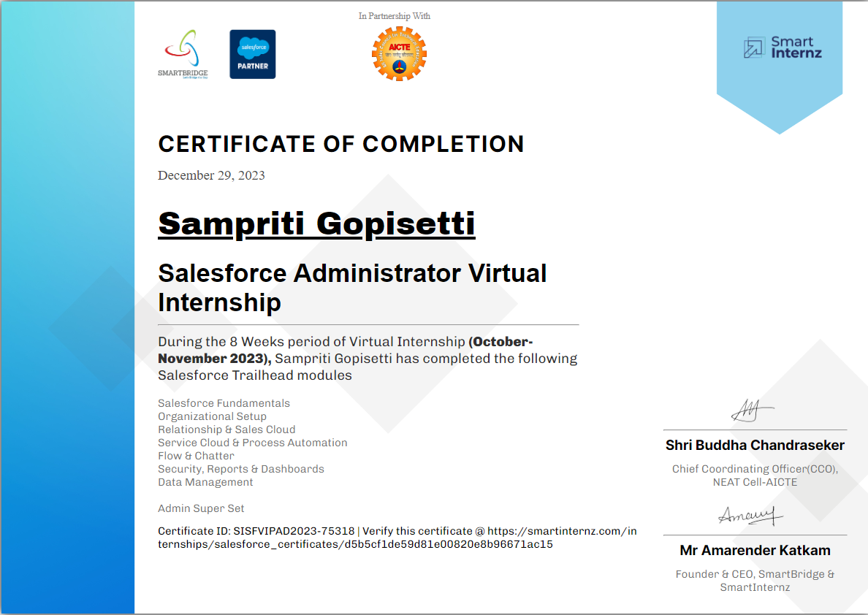Click the "Flow & Chatter" module line

click(x=196, y=456)
